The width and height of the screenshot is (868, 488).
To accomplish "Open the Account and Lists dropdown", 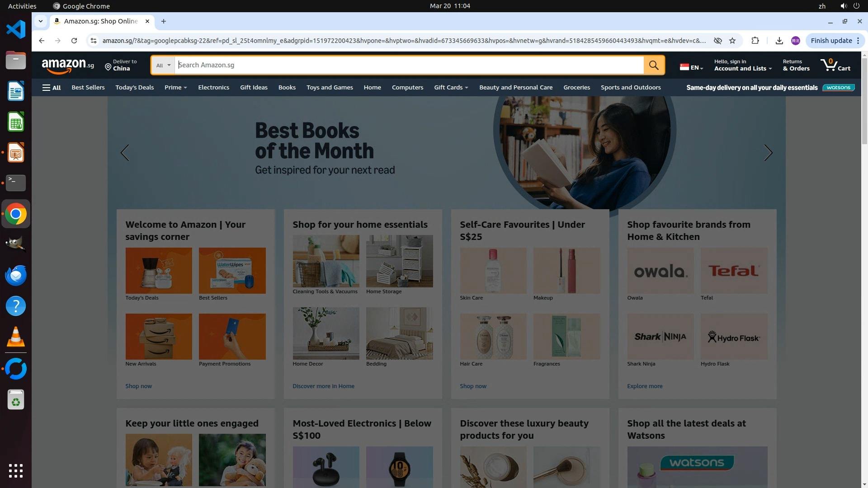I will click(x=743, y=65).
